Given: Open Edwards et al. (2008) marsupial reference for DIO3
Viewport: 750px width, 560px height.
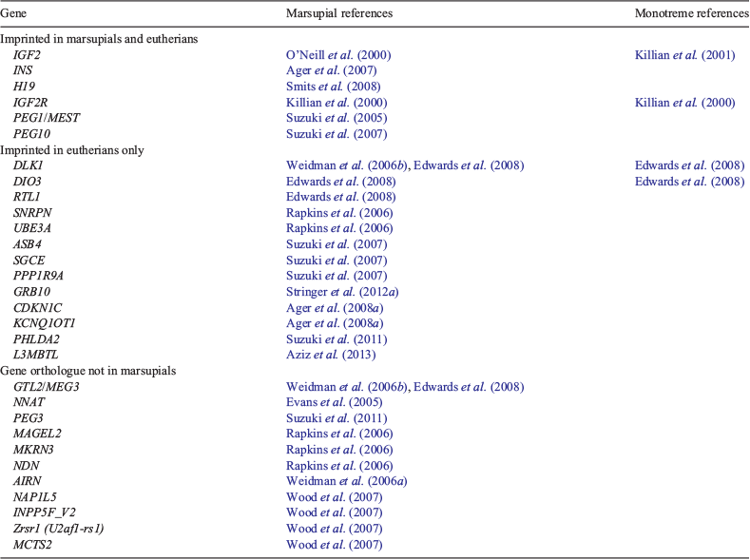Looking at the screenshot, I should click(x=340, y=182).
